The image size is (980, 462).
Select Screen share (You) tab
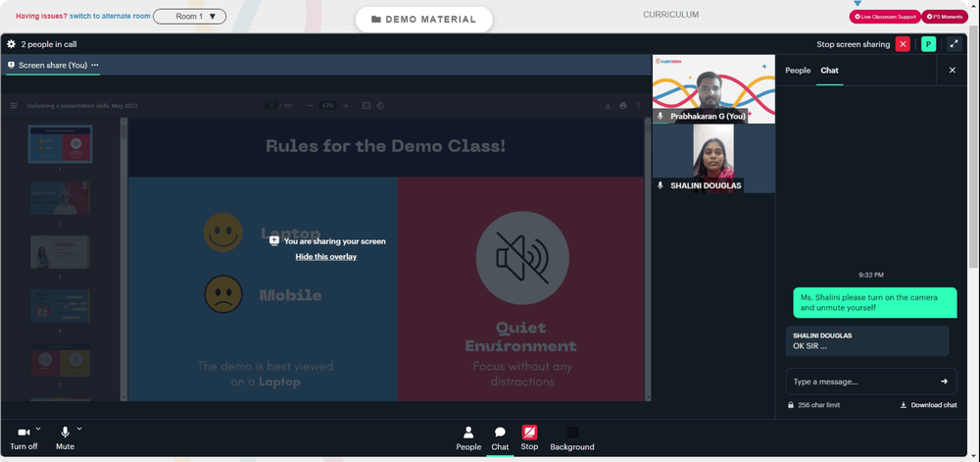[53, 65]
